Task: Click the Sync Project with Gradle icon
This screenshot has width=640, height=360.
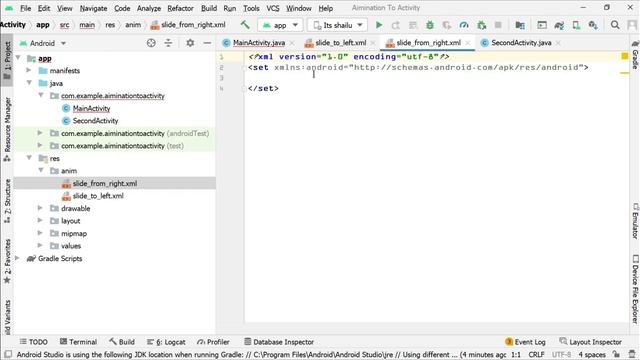Action: tap(559, 25)
